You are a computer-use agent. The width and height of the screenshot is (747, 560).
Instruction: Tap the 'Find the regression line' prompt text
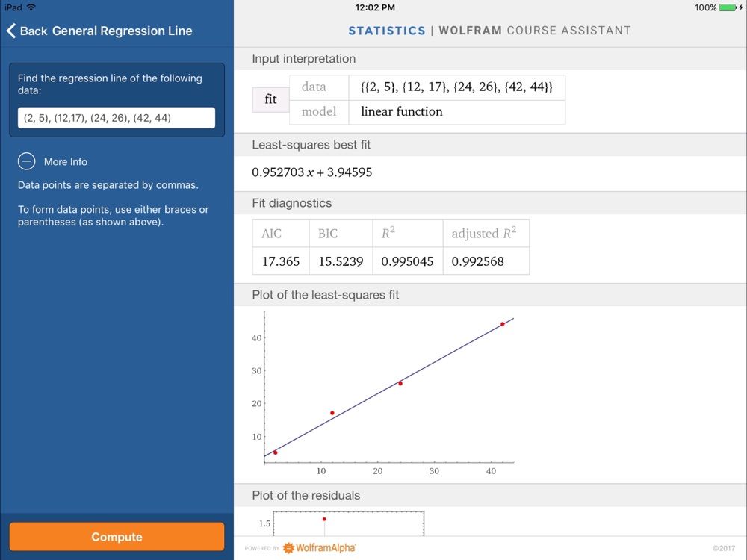click(110, 84)
